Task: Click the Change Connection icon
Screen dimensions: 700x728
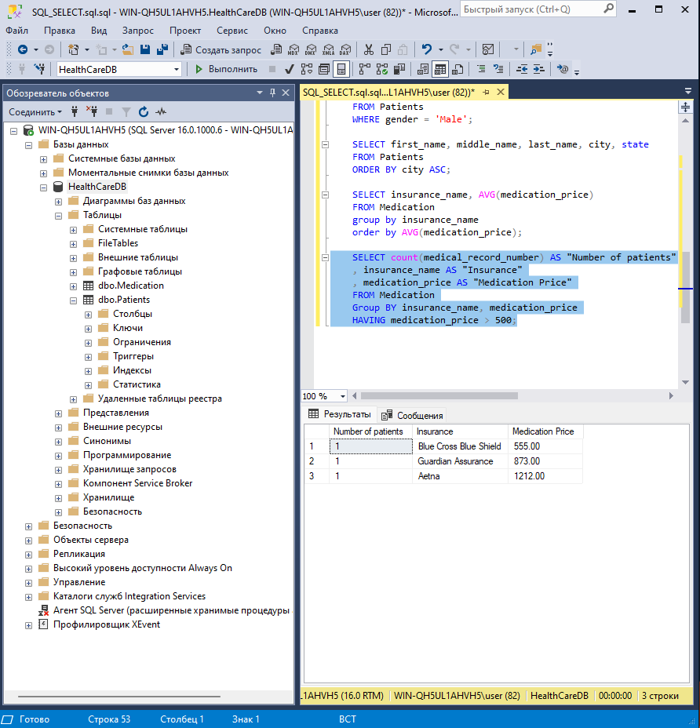Action: click(39, 69)
